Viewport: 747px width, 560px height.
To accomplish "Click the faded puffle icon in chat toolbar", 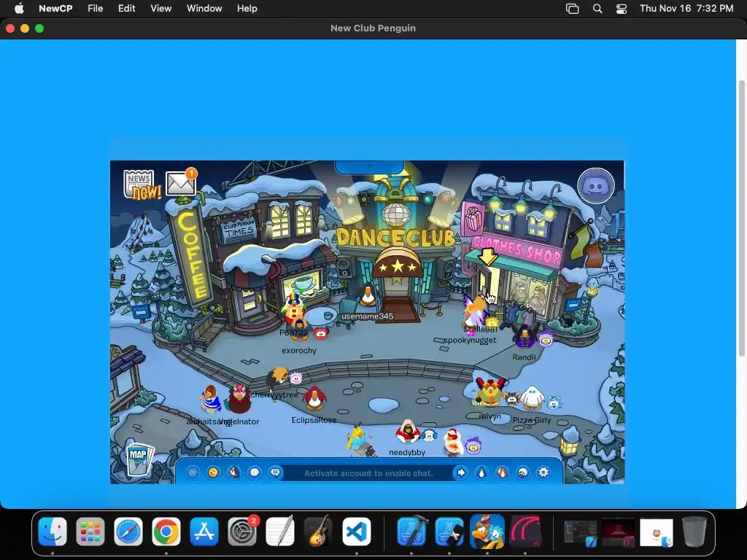I will (x=193, y=472).
